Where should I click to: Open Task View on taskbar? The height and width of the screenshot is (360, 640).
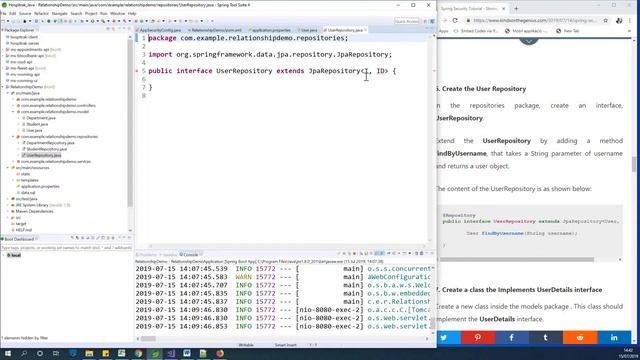[56, 353]
